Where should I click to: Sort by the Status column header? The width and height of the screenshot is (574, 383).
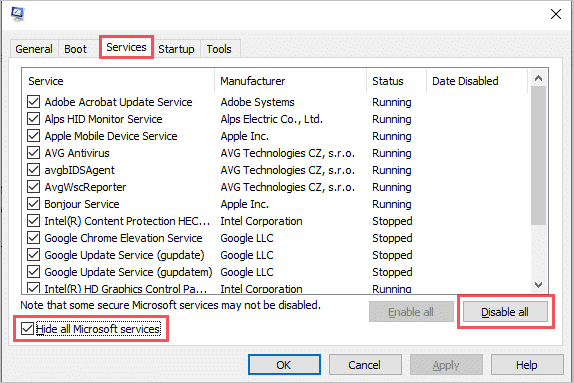397,81
